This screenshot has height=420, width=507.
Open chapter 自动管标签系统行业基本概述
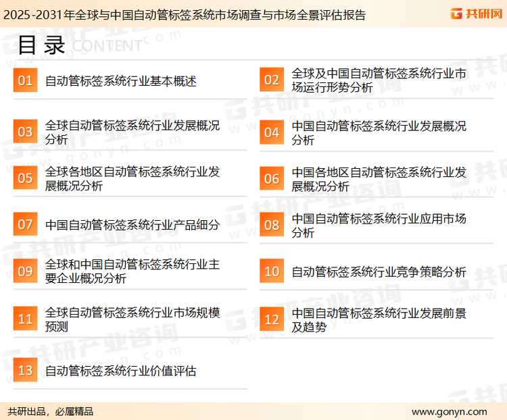click(x=120, y=81)
